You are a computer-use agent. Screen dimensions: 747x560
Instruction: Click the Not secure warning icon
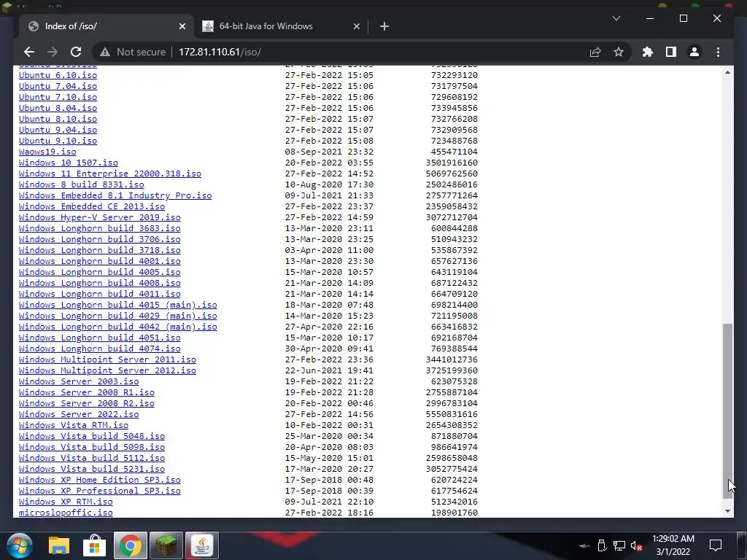pos(105,52)
